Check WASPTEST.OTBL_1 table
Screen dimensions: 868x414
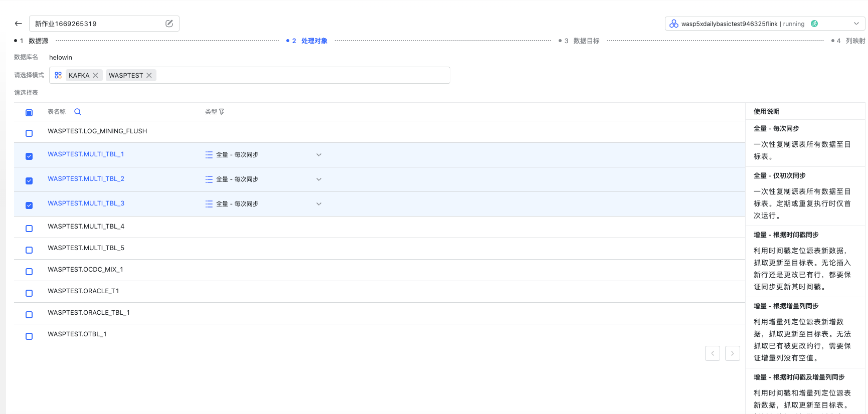29,336
